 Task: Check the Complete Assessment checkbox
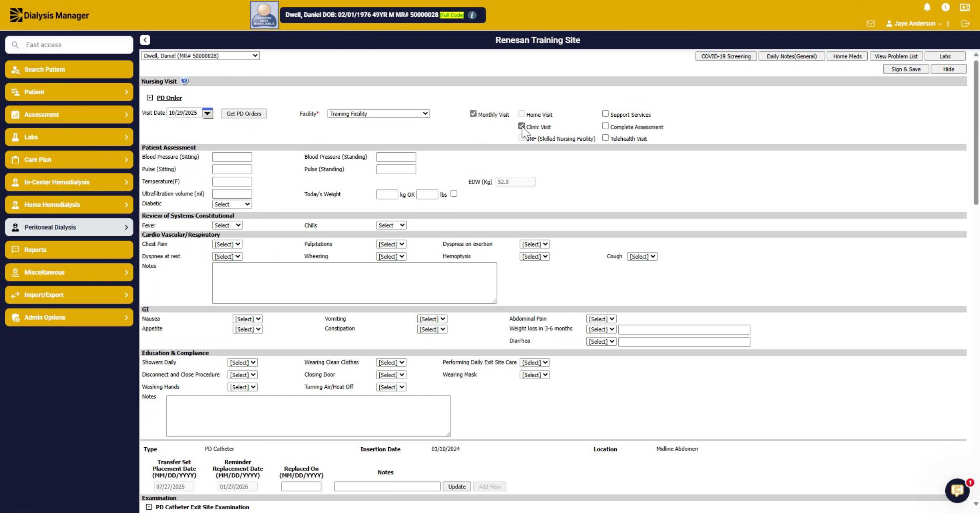point(606,126)
